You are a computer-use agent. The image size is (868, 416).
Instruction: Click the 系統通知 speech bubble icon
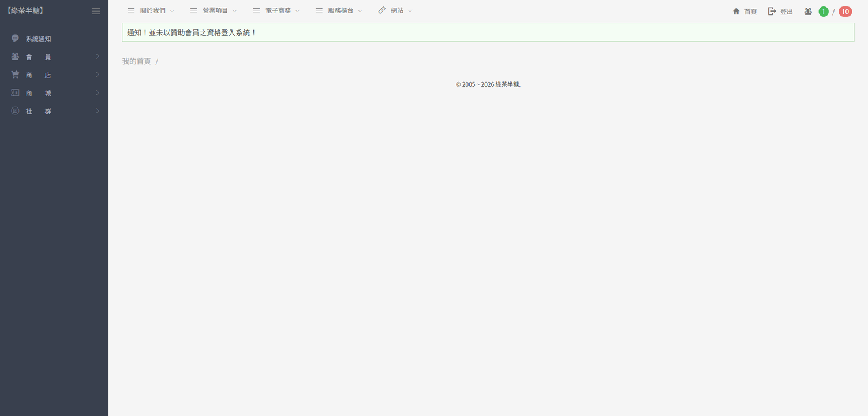point(16,38)
